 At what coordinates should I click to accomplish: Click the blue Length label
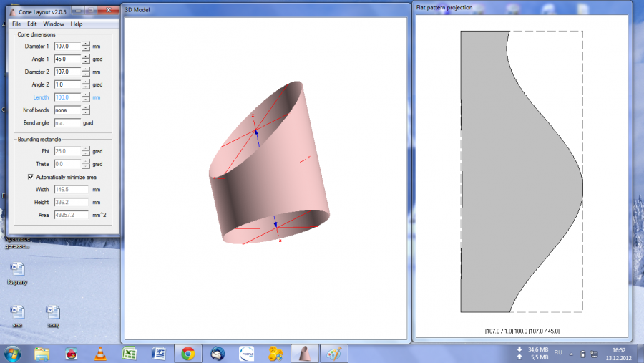(x=42, y=97)
